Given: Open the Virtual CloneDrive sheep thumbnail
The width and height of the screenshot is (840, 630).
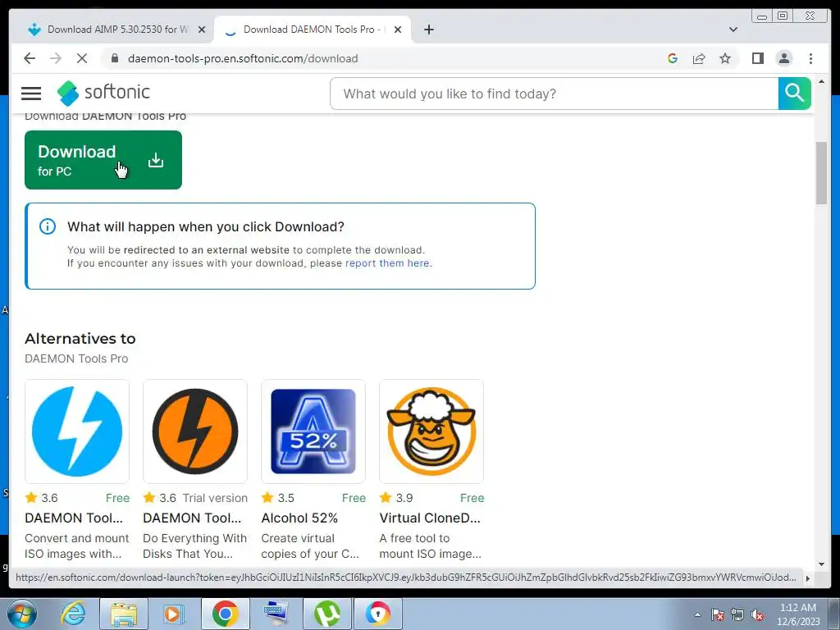Looking at the screenshot, I should (431, 431).
